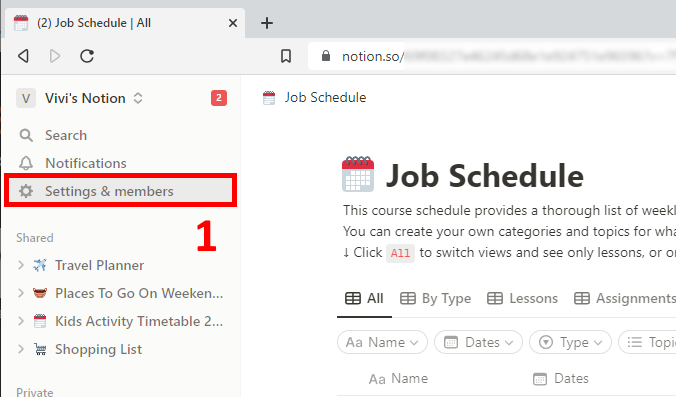The width and height of the screenshot is (676, 397).
Task: Click the Dates column header
Action: [x=561, y=378]
